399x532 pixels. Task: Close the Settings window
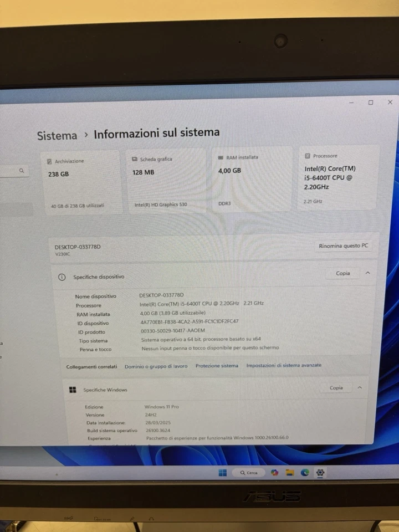390,102
